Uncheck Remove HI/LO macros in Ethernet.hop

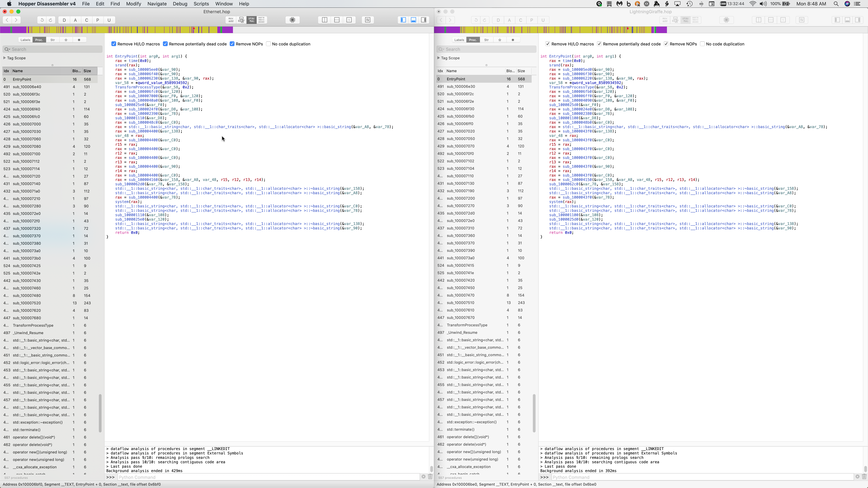click(x=114, y=44)
